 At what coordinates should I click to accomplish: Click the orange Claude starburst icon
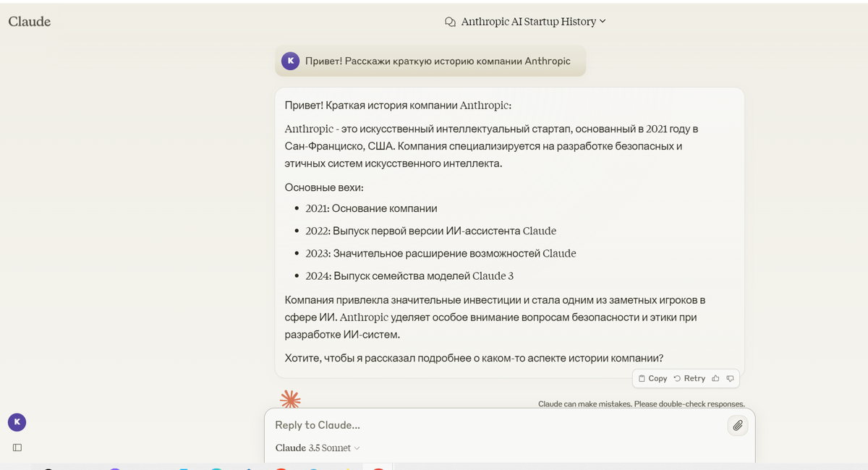coord(290,398)
